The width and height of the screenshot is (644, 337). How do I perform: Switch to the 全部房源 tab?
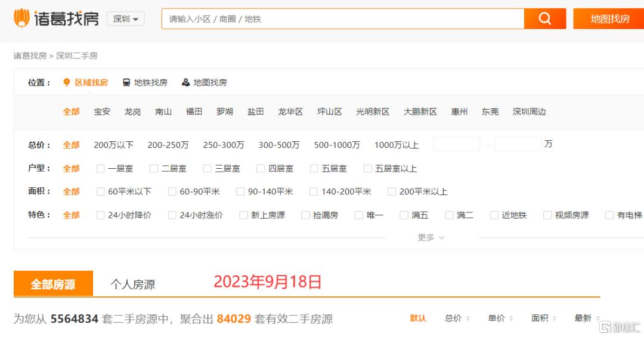[x=54, y=283]
